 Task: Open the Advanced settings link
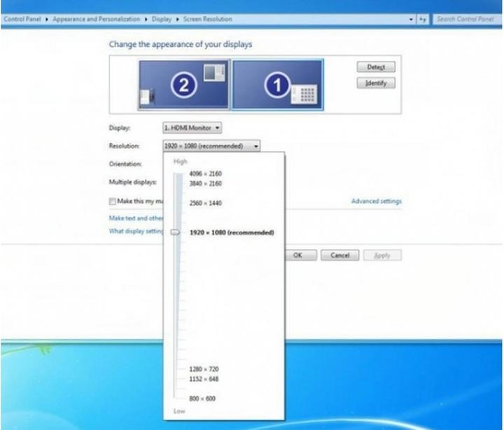[376, 201]
